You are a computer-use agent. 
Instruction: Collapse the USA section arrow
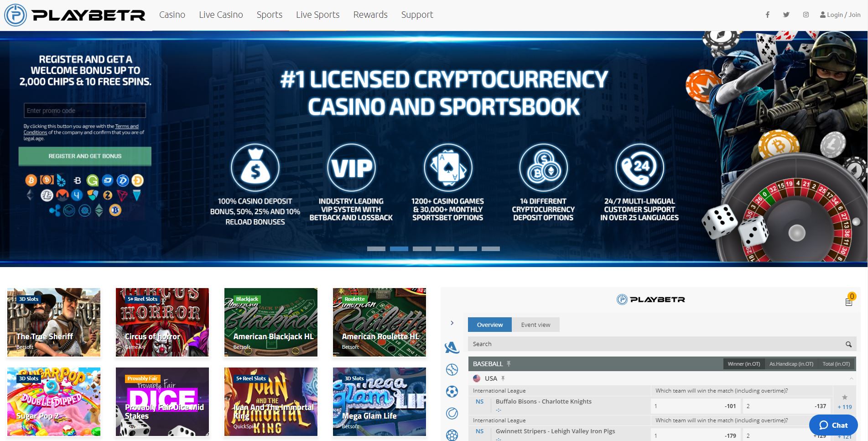[852, 378]
